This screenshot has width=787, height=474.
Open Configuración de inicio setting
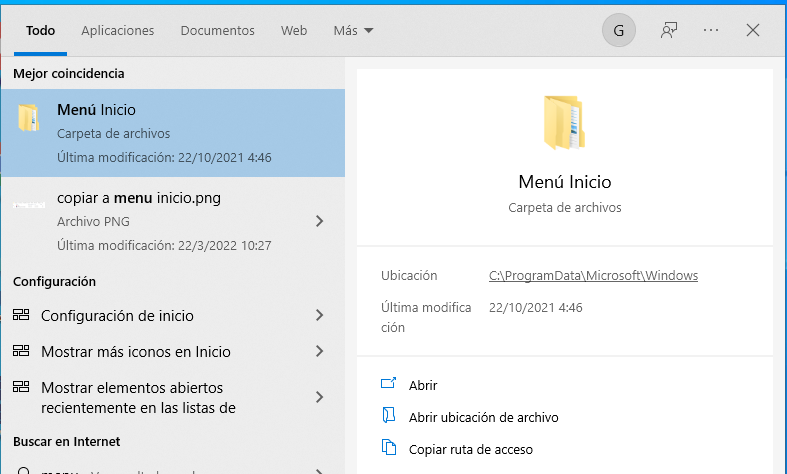(173, 315)
